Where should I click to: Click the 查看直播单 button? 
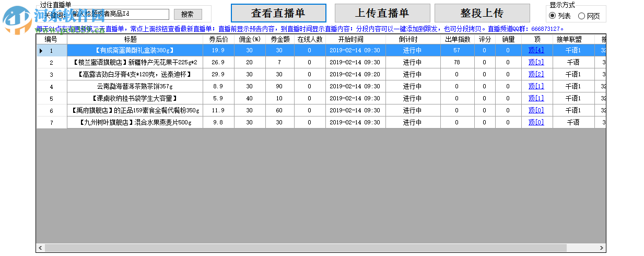[x=278, y=13]
